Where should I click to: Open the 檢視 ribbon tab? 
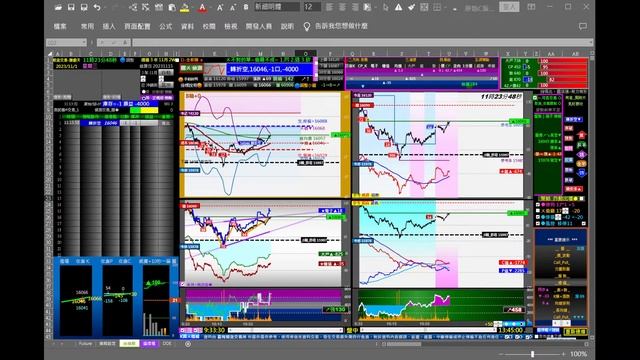click(231, 26)
